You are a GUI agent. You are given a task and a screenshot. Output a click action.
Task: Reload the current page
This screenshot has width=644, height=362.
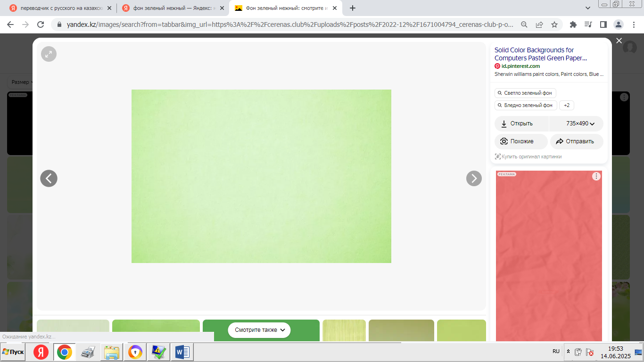(x=41, y=25)
